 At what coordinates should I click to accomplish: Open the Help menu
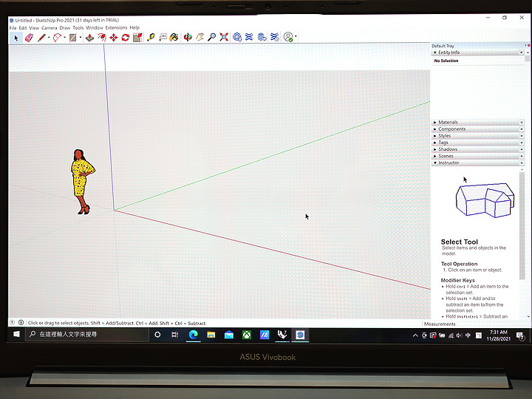point(134,27)
